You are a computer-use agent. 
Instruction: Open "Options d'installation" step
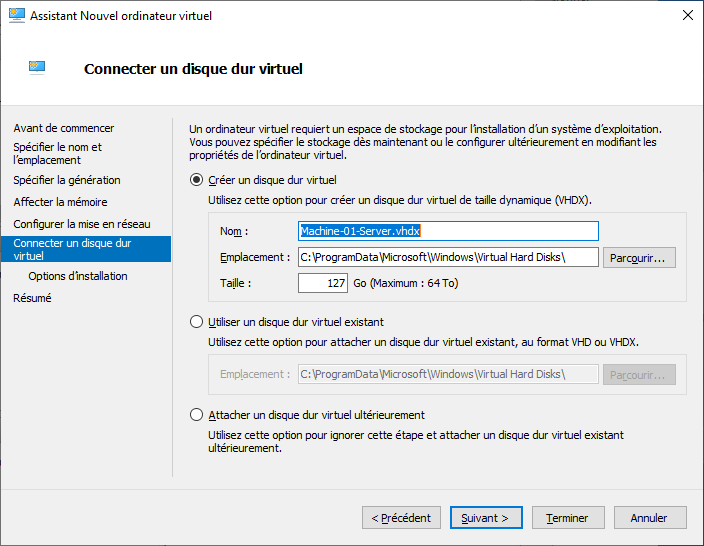click(78, 276)
